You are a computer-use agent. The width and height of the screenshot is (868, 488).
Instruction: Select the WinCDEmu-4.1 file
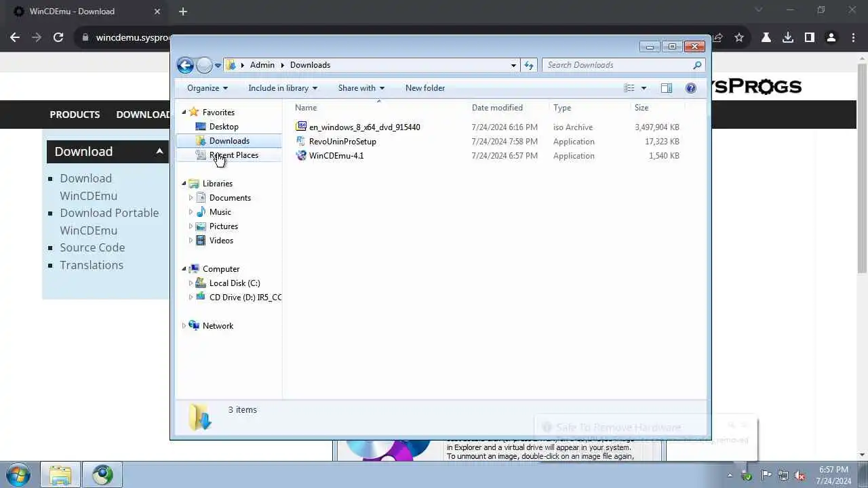[336, 156]
